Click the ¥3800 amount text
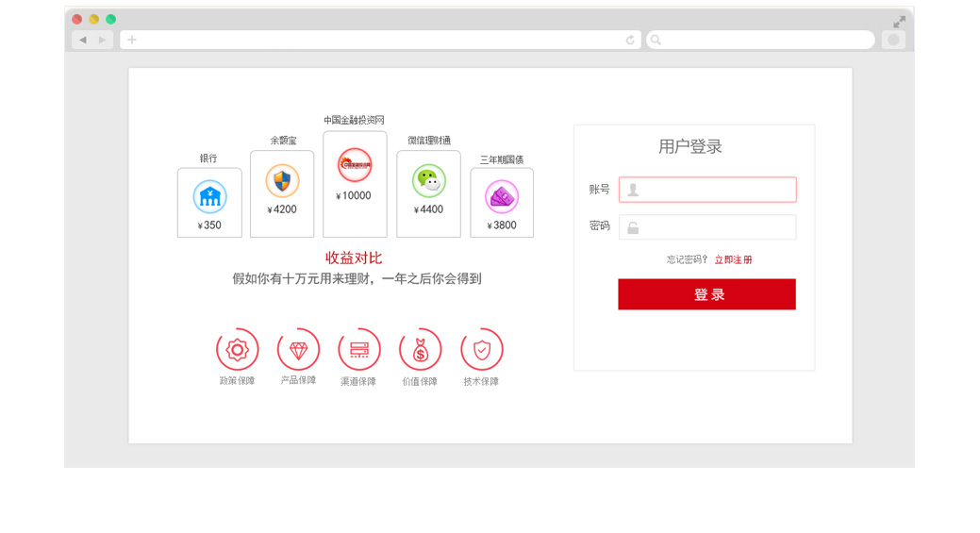The height and width of the screenshot is (533, 980). [502, 225]
